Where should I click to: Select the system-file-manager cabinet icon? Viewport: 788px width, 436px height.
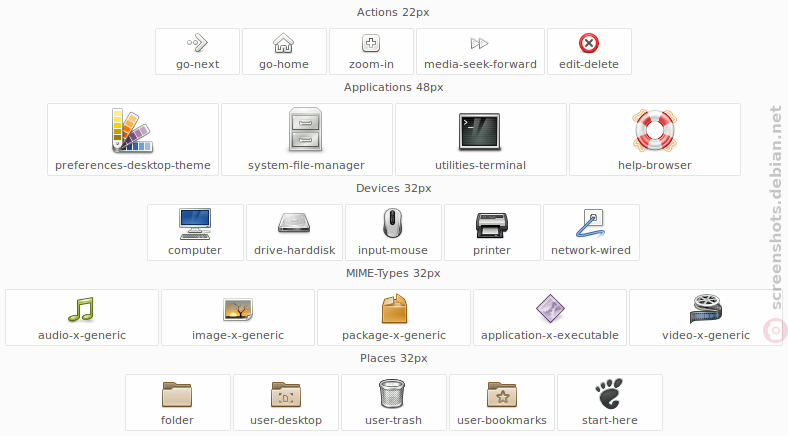(x=306, y=130)
